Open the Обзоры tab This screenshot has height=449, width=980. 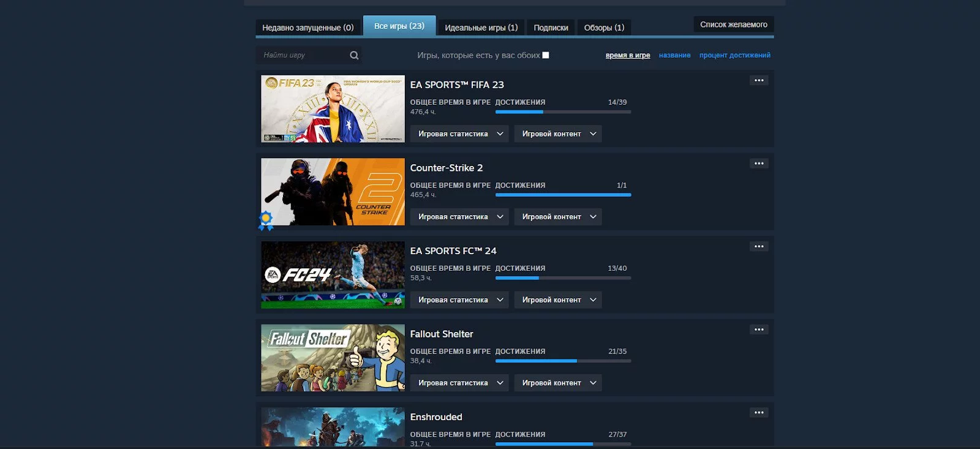604,28
